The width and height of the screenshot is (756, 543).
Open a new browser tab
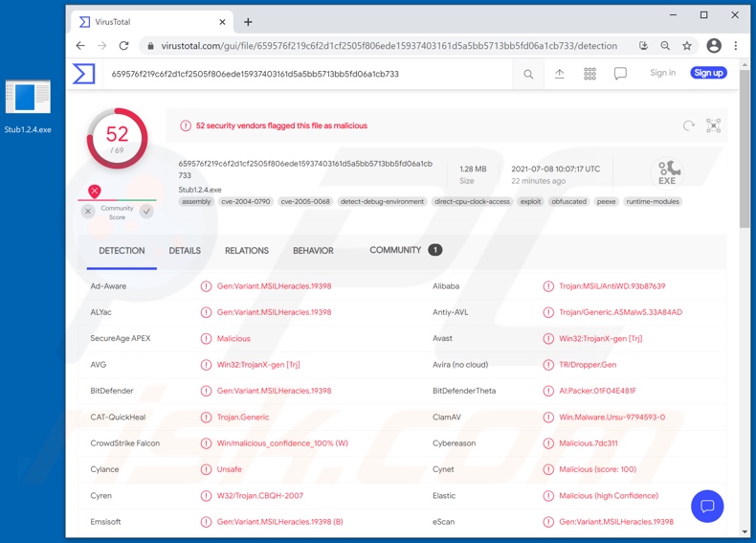coord(248,22)
